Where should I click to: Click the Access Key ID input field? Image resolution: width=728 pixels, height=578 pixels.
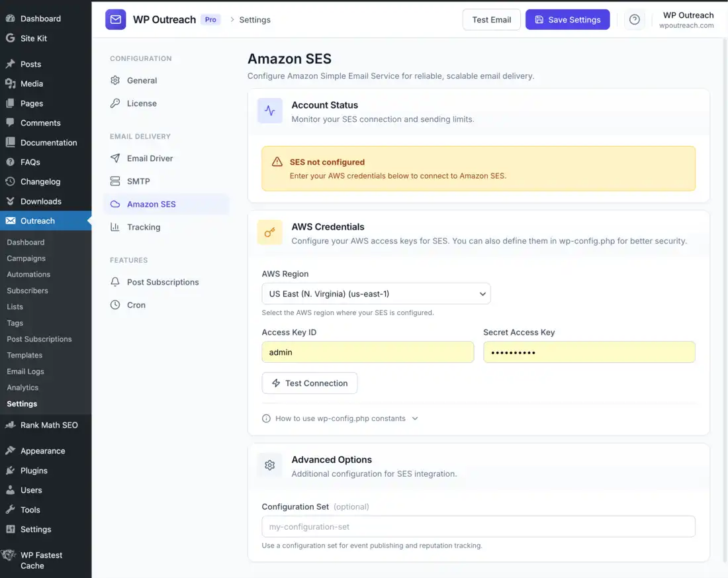pos(367,352)
